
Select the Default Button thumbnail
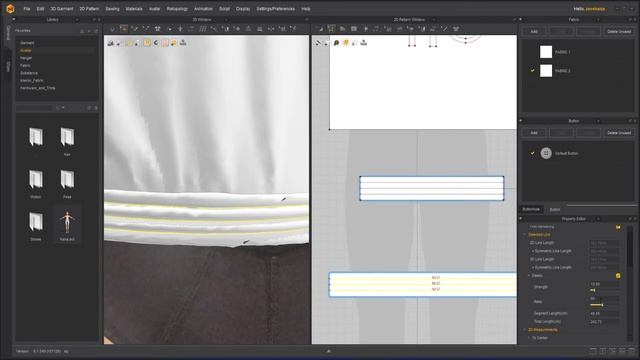pyautogui.click(x=546, y=153)
